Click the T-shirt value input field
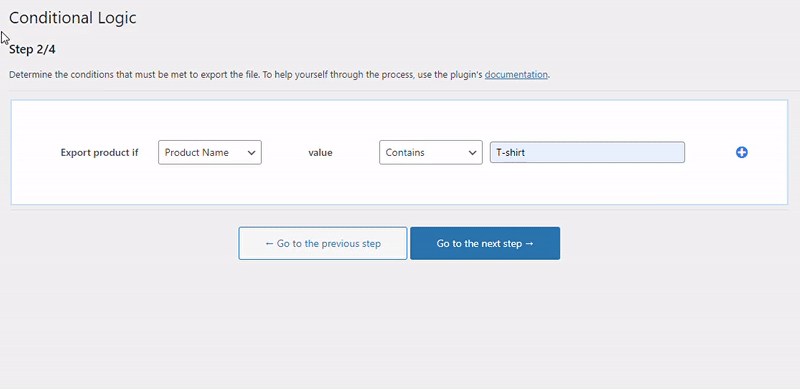 point(587,153)
